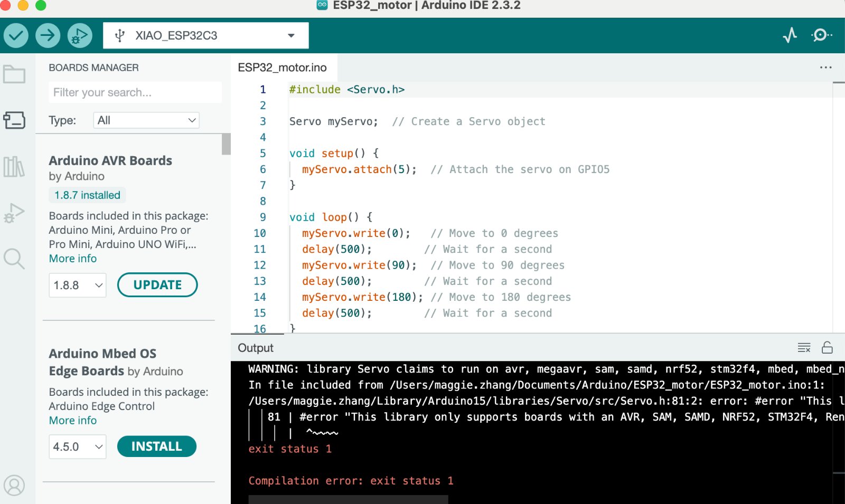This screenshot has height=504, width=845.
Task: Click the 1.8.7 installed badge
Action: click(x=88, y=195)
